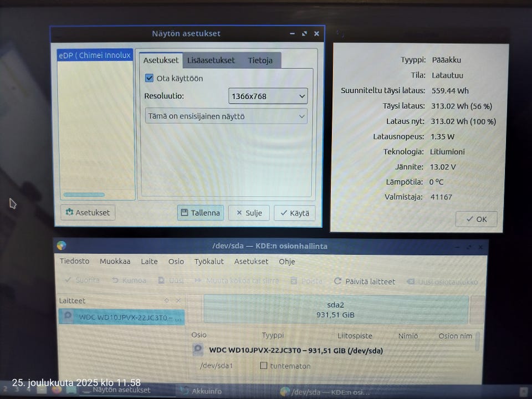Click the Liitospiste column header
The width and height of the screenshot is (532, 399).
[355, 336]
